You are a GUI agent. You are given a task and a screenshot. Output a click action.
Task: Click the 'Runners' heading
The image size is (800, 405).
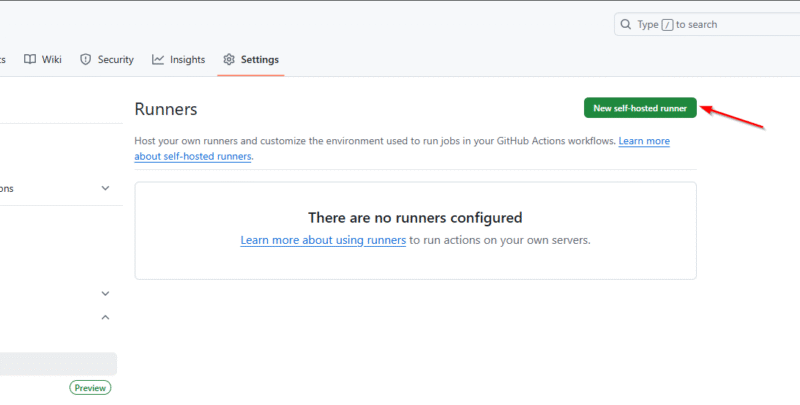coord(166,109)
